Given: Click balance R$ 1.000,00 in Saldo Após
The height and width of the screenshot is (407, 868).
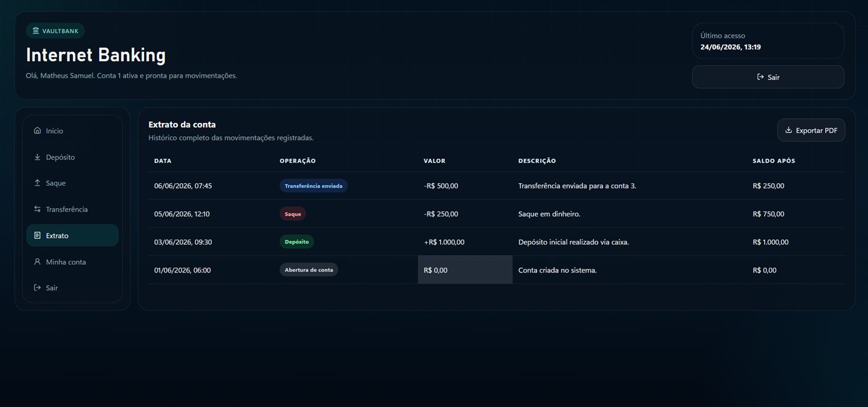Looking at the screenshot, I should [771, 242].
